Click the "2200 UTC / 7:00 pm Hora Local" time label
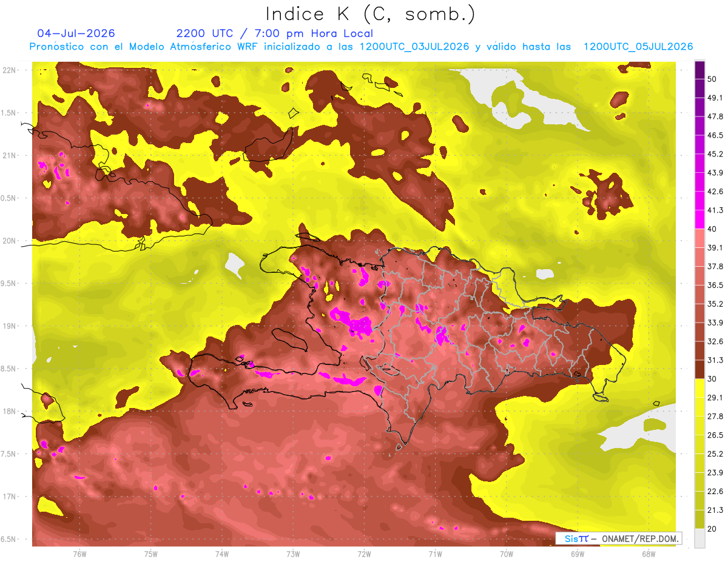The height and width of the screenshot is (562, 728). [275, 33]
